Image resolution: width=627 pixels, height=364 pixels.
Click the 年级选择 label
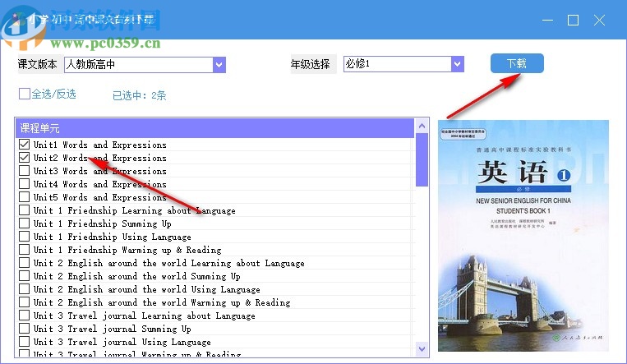[311, 64]
